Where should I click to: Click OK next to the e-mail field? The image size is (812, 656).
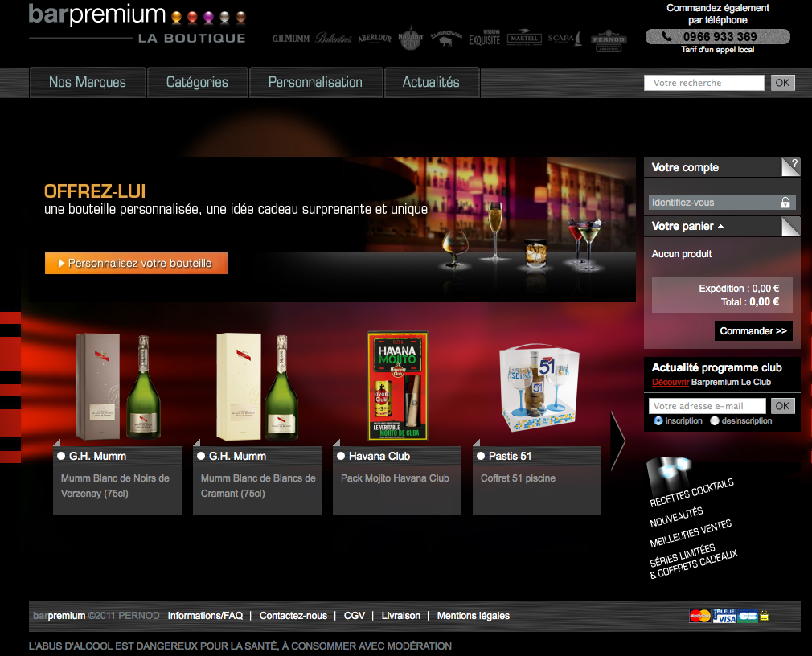[x=782, y=406]
